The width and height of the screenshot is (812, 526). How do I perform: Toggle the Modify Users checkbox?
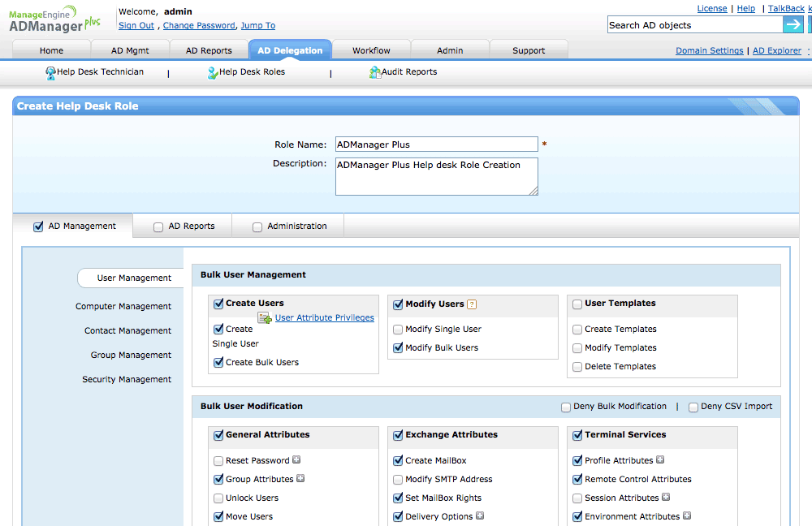[398, 304]
